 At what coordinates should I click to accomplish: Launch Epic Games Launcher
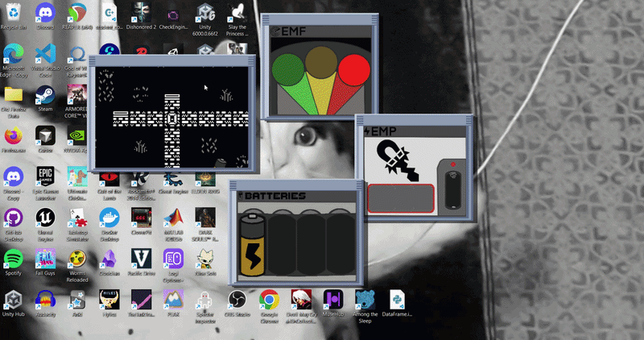pos(45,178)
